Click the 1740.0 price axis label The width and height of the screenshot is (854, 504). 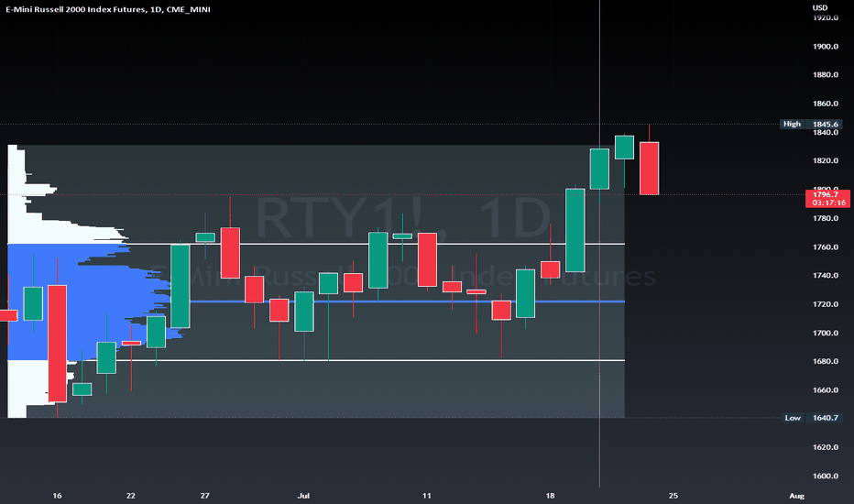825,276
